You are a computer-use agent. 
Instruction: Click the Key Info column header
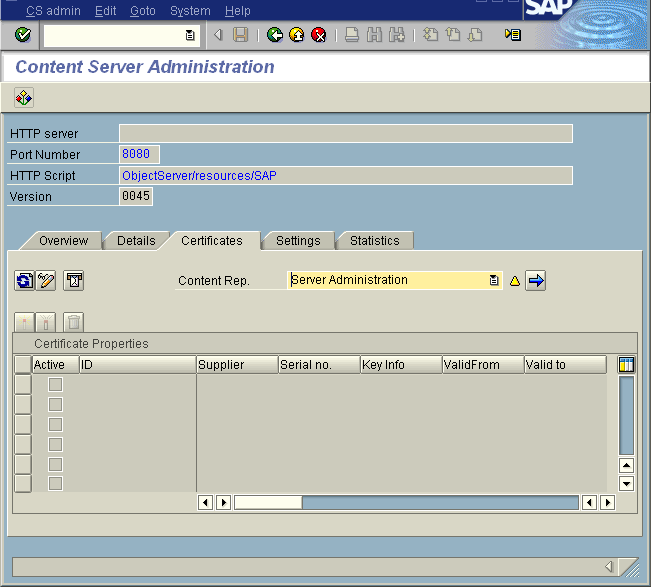(x=401, y=364)
